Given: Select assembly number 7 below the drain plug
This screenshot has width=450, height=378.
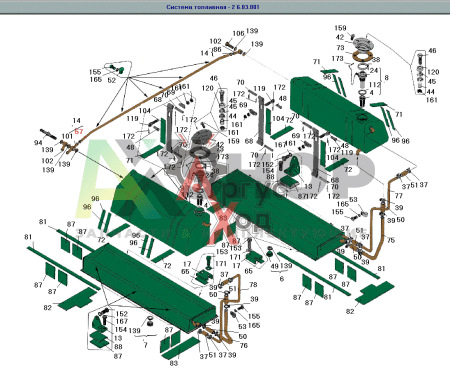Looking at the screenshot, I should 145,345.
